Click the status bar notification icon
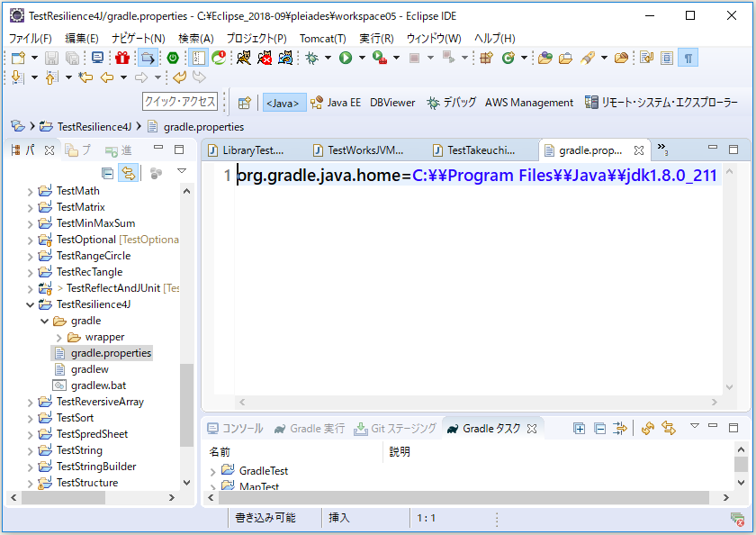 coord(737,519)
